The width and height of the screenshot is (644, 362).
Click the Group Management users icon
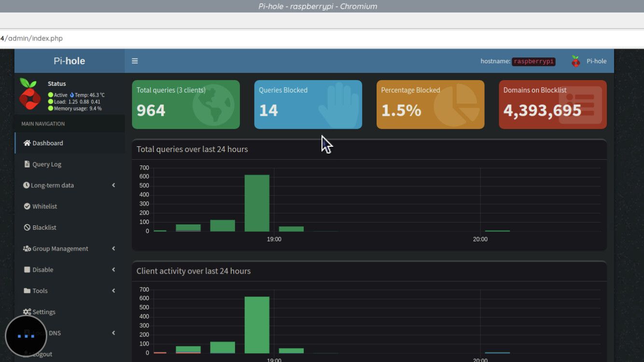[x=27, y=249]
